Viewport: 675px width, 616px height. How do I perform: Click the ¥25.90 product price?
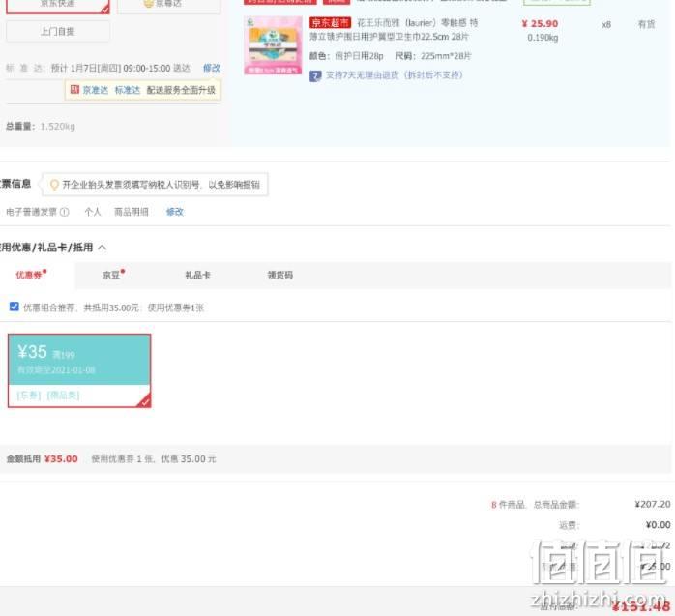(x=540, y=24)
